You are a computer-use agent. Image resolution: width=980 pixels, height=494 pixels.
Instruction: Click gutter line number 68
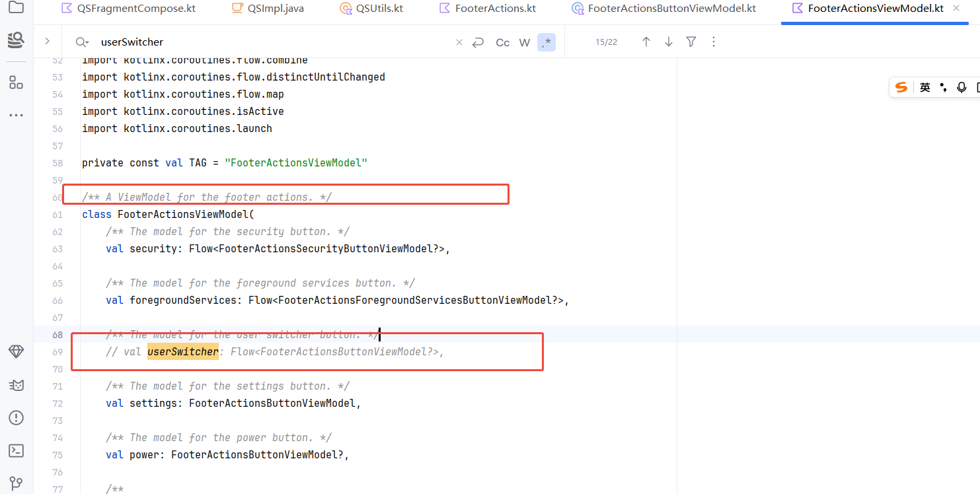[x=57, y=335]
